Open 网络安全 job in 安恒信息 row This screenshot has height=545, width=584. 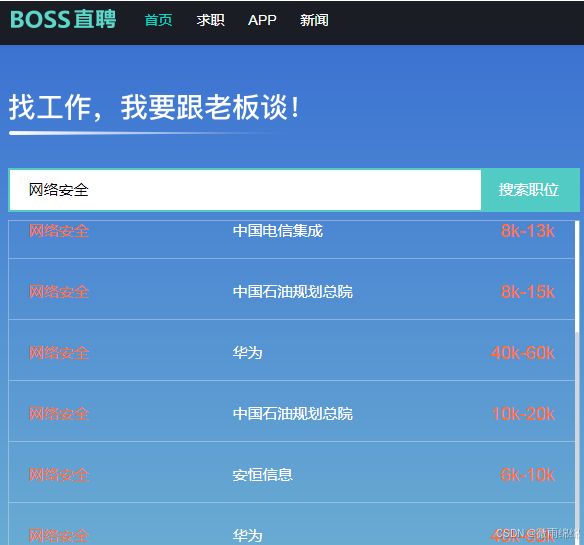[x=59, y=475]
